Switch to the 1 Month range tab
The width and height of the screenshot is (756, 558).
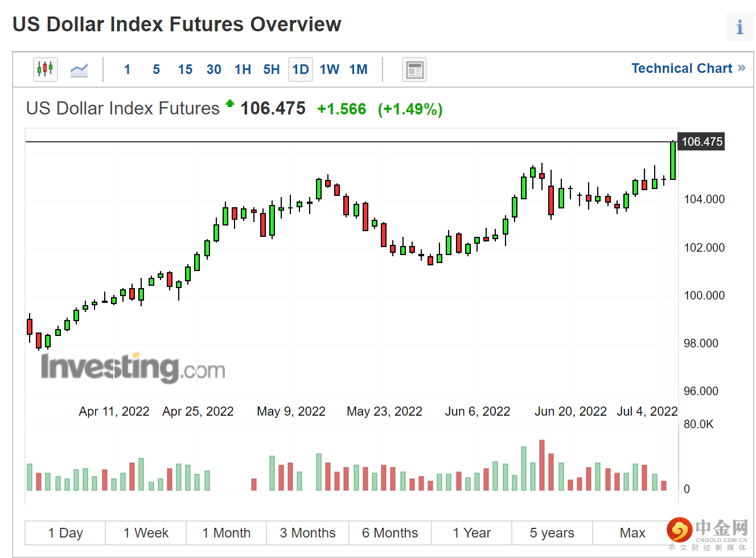click(x=226, y=533)
